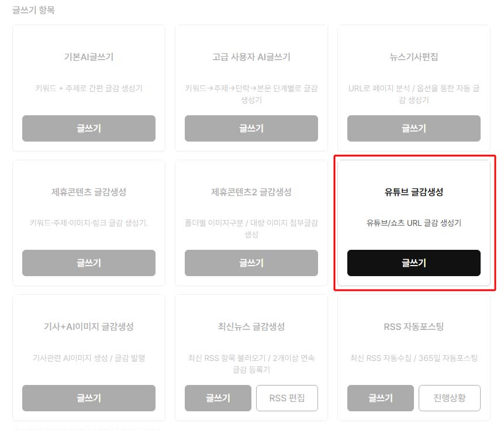Click the highlighted 유튜브 글감생성 title

click(414, 192)
